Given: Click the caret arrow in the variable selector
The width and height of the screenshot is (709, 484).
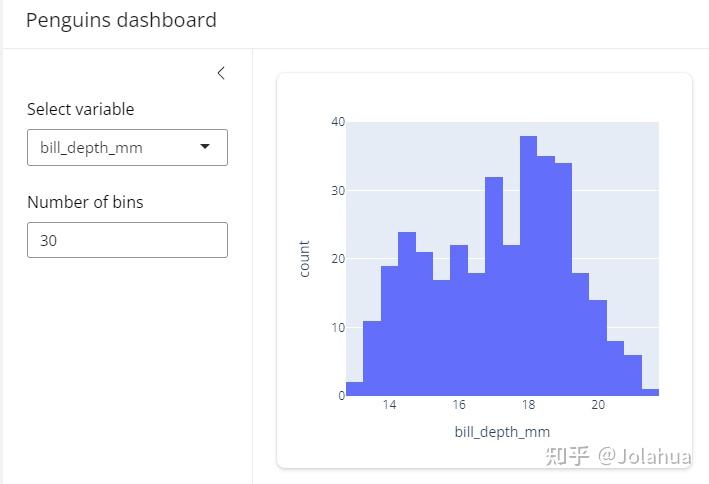Looking at the screenshot, I should [205, 146].
